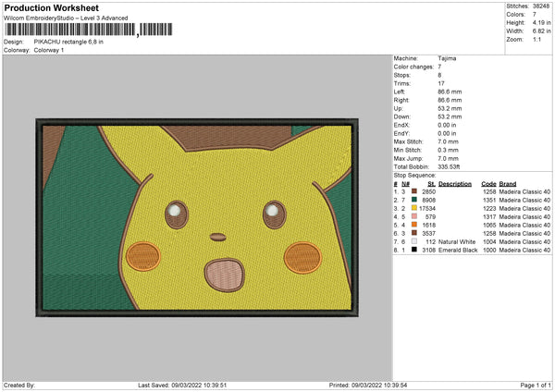This screenshot has height=392, width=555.
Task: Click the Tajima machine value
Action: (447, 58)
